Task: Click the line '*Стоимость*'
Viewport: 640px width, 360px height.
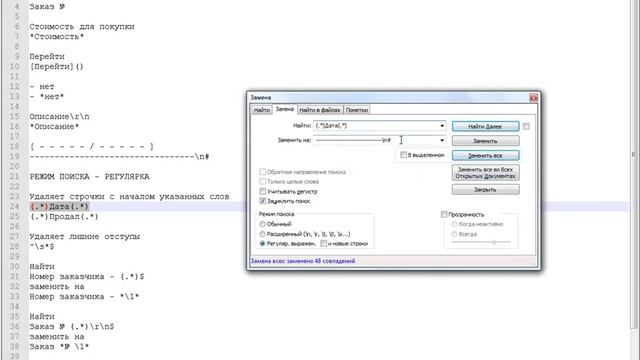Action: (57, 37)
